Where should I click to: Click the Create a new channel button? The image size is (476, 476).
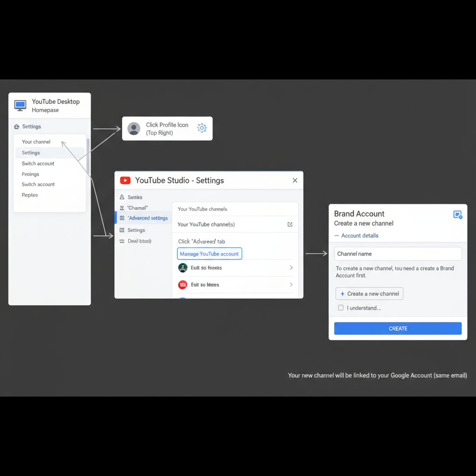pyautogui.click(x=370, y=294)
